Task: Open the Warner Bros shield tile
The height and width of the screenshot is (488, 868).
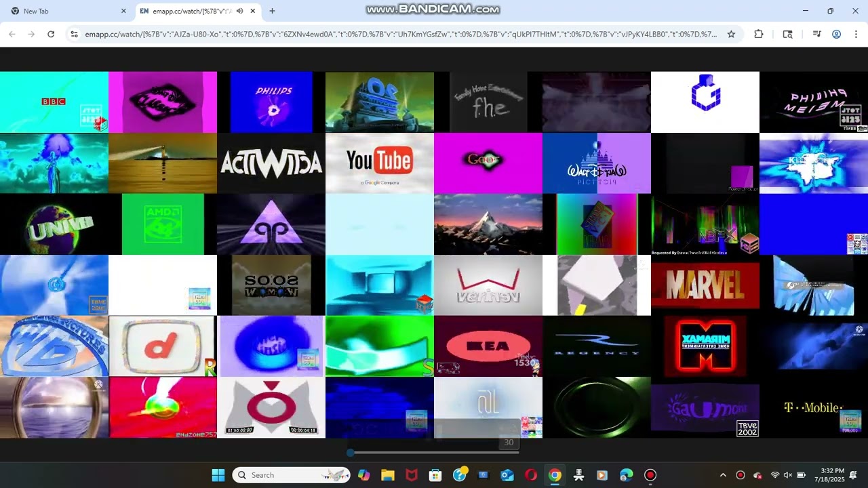Action: tap(54, 346)
